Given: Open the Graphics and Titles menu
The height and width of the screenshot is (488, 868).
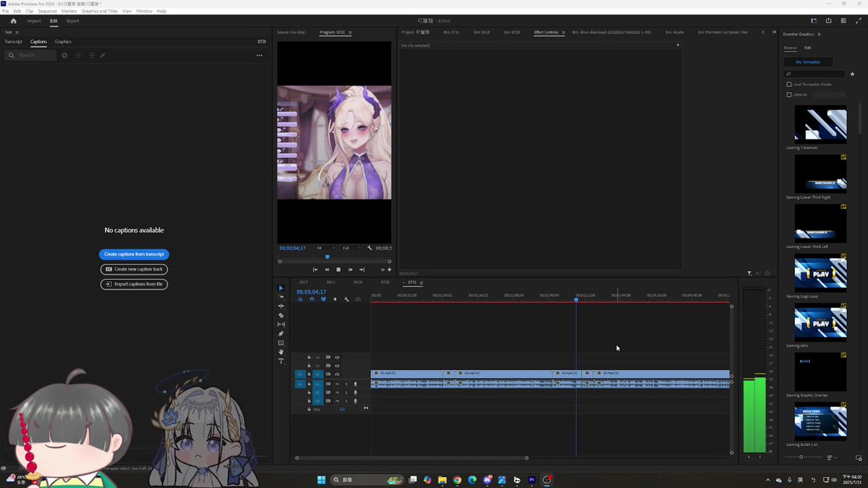Looking at the screenshot, I should tap(100, 12).
